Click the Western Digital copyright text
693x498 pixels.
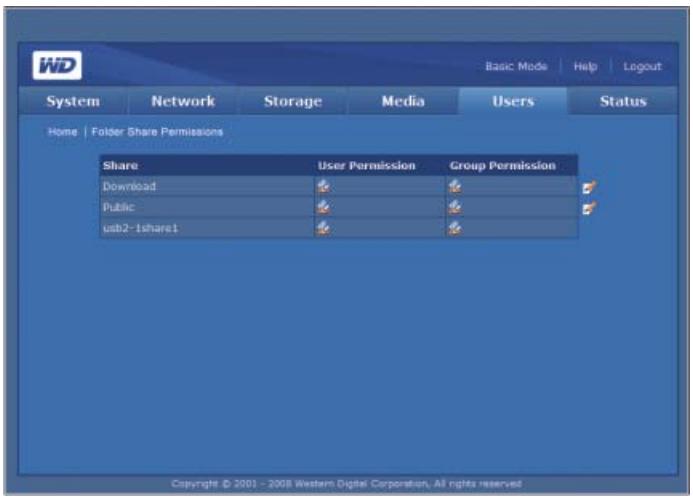(346, 484)
